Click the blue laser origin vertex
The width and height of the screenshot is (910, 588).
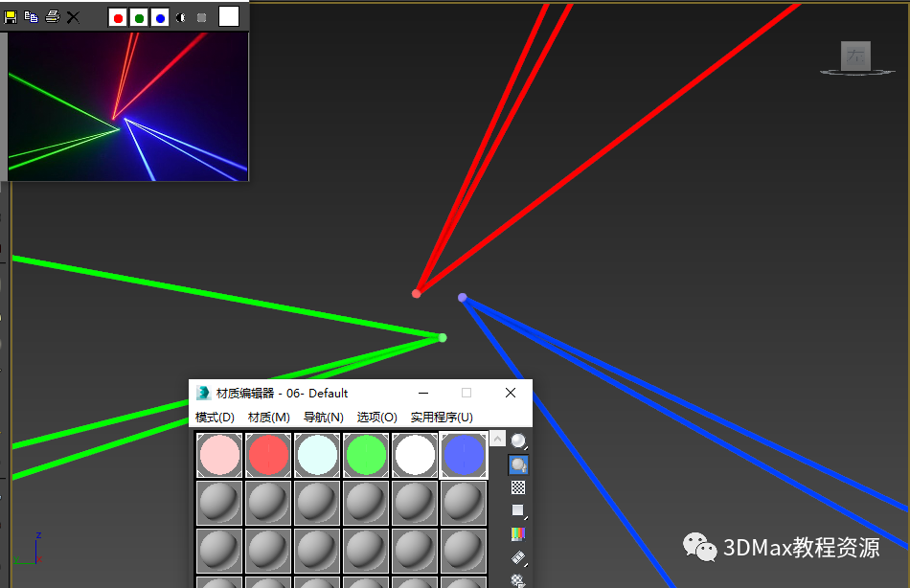tap(463, 298)
